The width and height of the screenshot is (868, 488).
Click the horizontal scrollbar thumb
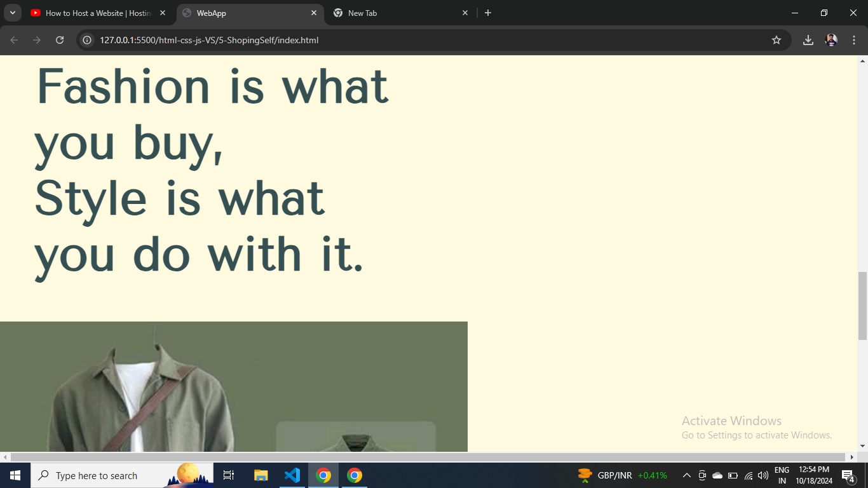click(428, 457)
